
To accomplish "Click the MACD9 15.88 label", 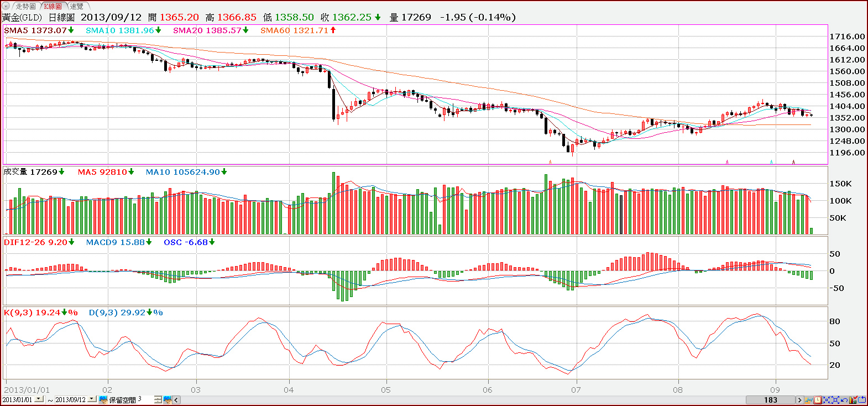I will click(x=116, y=242).
